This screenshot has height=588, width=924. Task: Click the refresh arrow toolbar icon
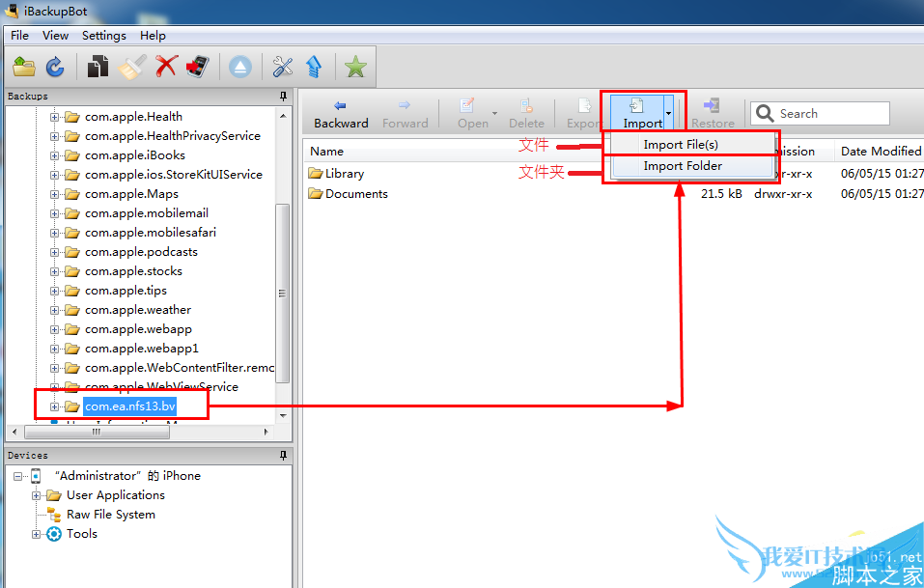(55, 67)
